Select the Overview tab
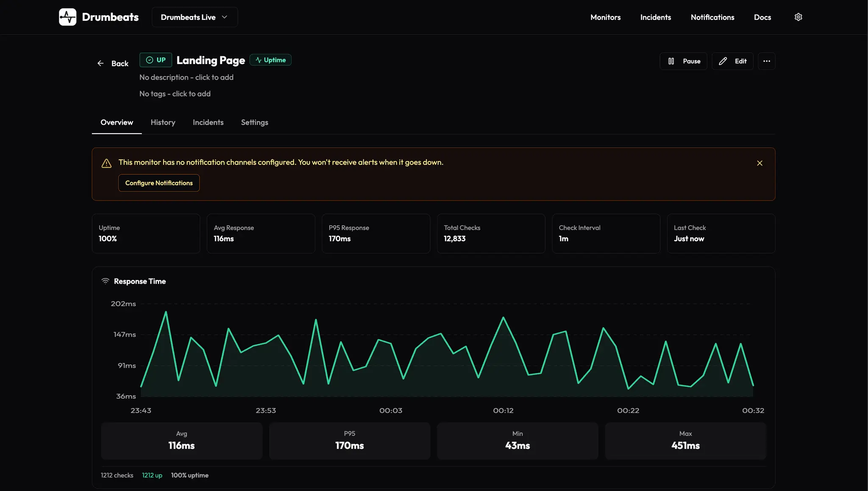868x491 pixels. tap(117, 122)
